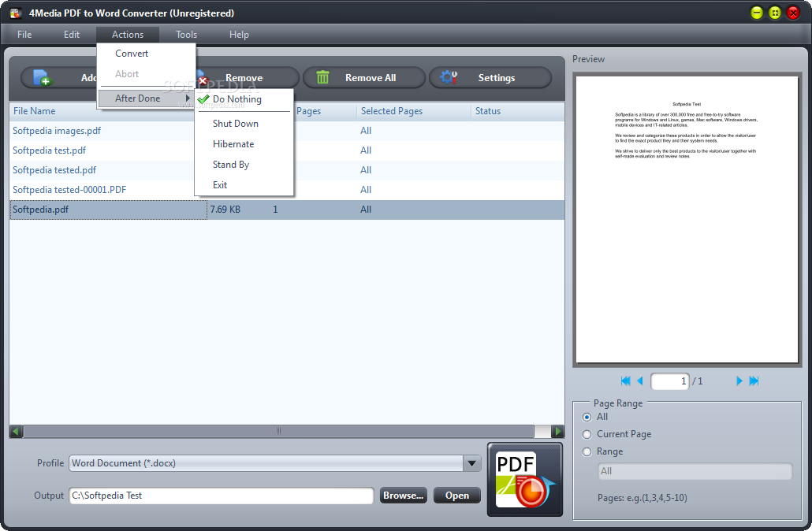Select Hibernate after done

pyautogui.click(x=244, y=144)
